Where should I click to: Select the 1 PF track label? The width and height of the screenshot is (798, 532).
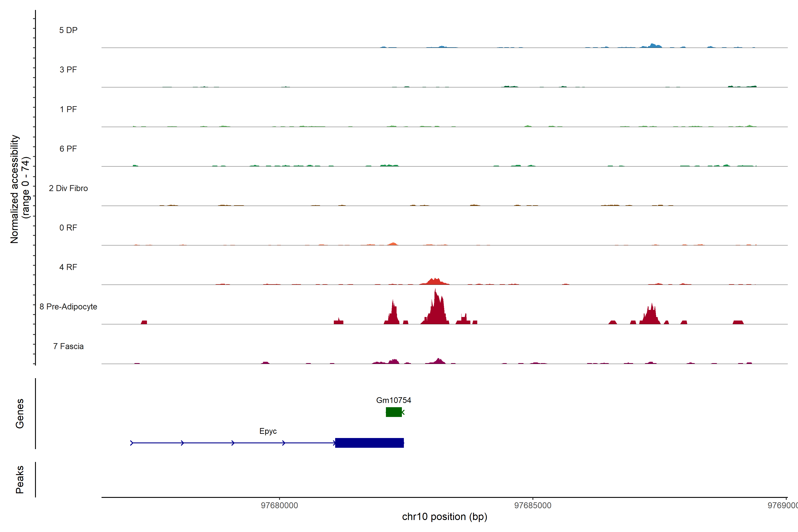[68, 109]
